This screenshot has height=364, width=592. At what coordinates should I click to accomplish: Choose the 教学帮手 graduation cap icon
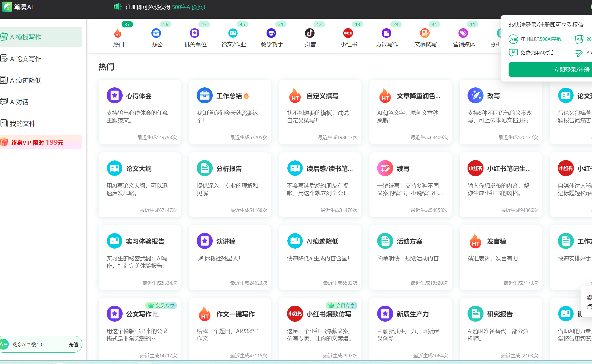click(x=271, y=33)
